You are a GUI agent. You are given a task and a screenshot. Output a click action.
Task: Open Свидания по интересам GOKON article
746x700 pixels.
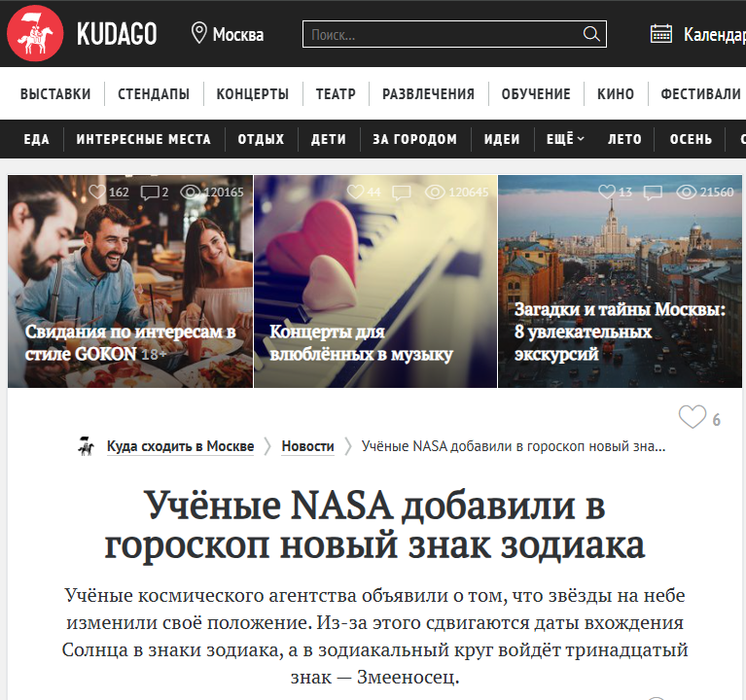(x=130, y=343)
